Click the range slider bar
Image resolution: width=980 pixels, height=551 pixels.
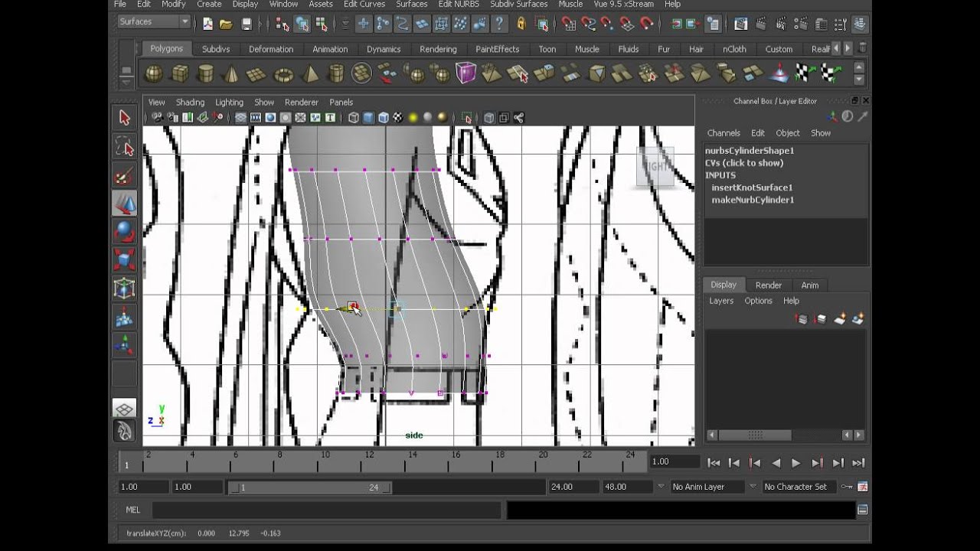(310, 487)
